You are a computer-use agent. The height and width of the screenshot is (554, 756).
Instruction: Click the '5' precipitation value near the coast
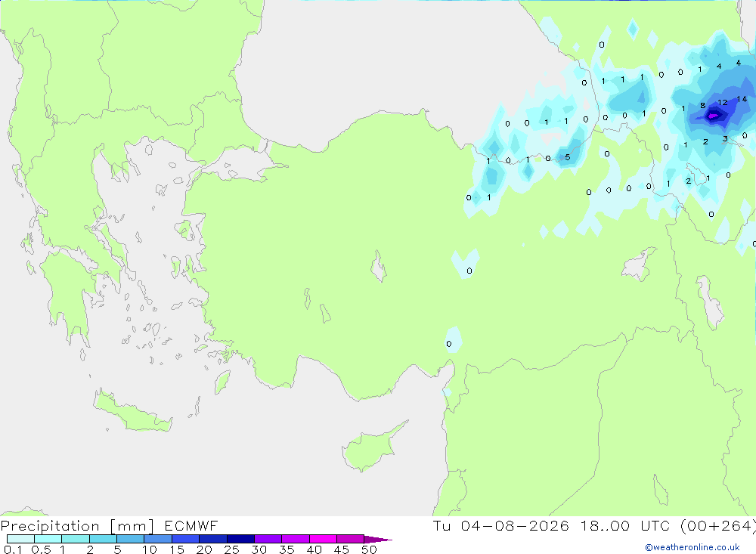click(568, 157)
